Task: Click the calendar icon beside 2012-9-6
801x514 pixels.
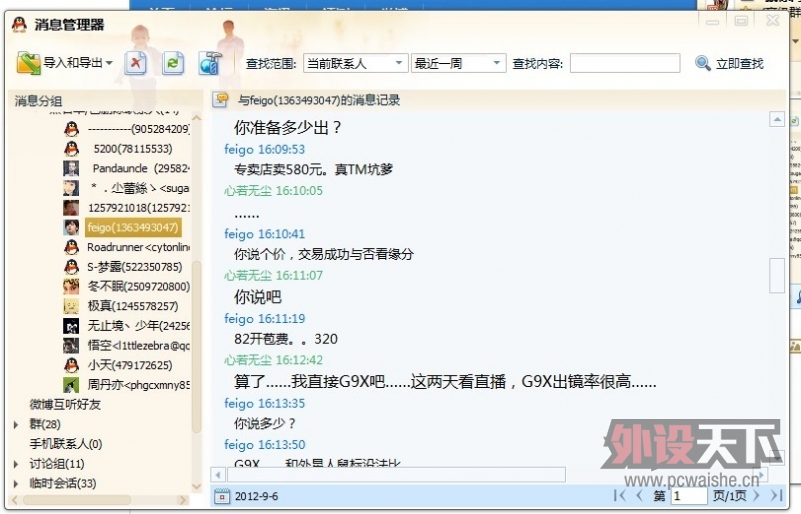Action: [x=222, y=496]
